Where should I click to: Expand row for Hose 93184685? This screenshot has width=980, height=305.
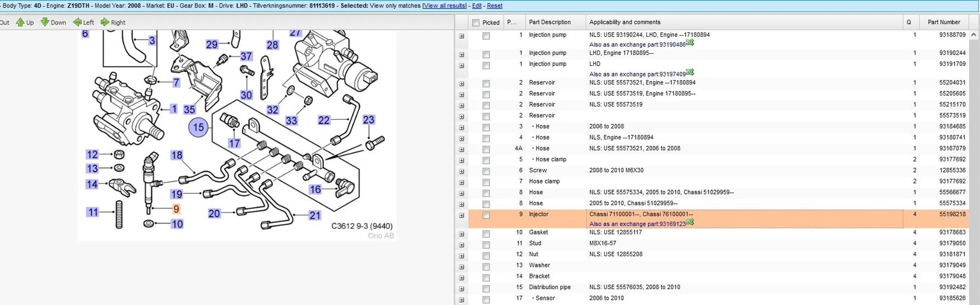pos(461,128)
